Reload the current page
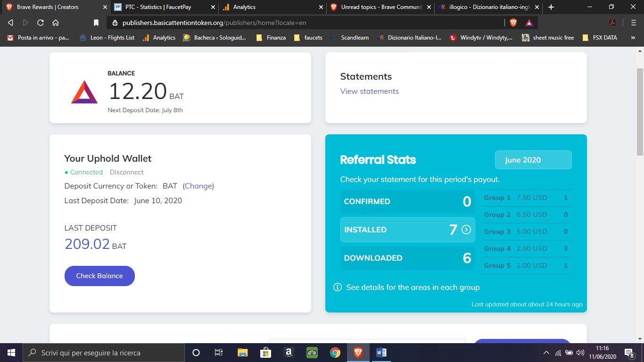Screen dimensions: 644x362 pos(41,23)
